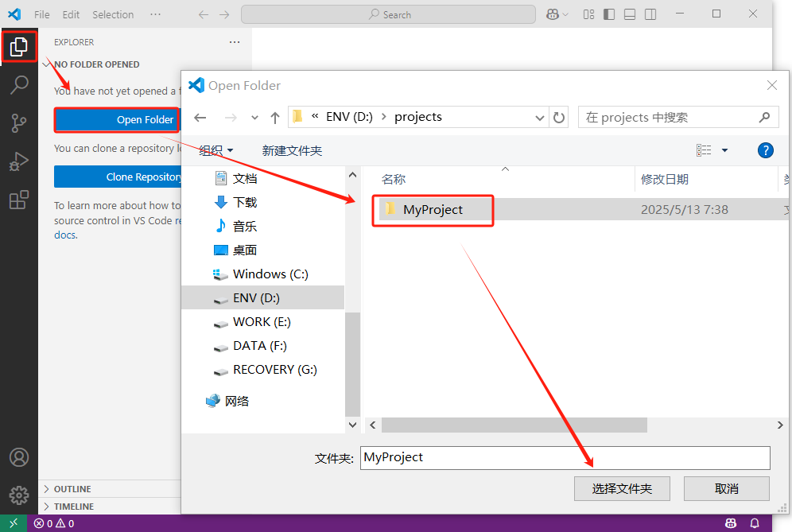The width and height of the screenshot is (792, 532).
Task: Open the Selection menu
Action: coord(113,14)
